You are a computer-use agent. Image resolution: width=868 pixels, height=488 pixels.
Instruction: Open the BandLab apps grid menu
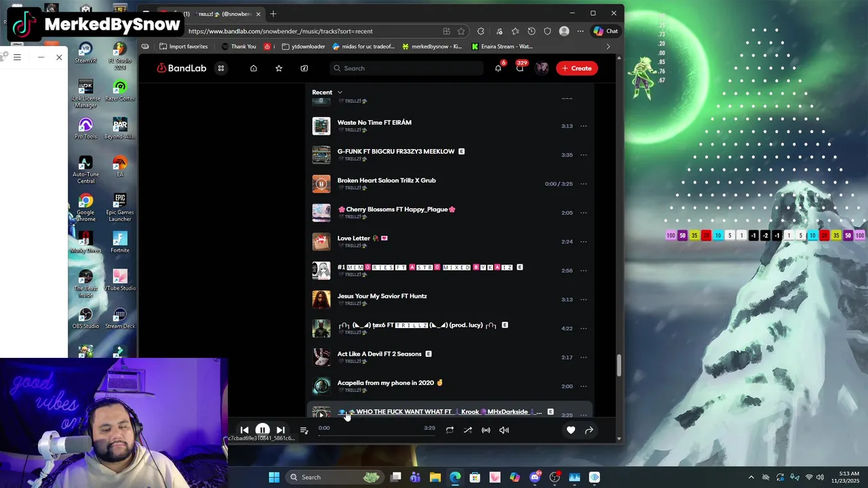220,68
